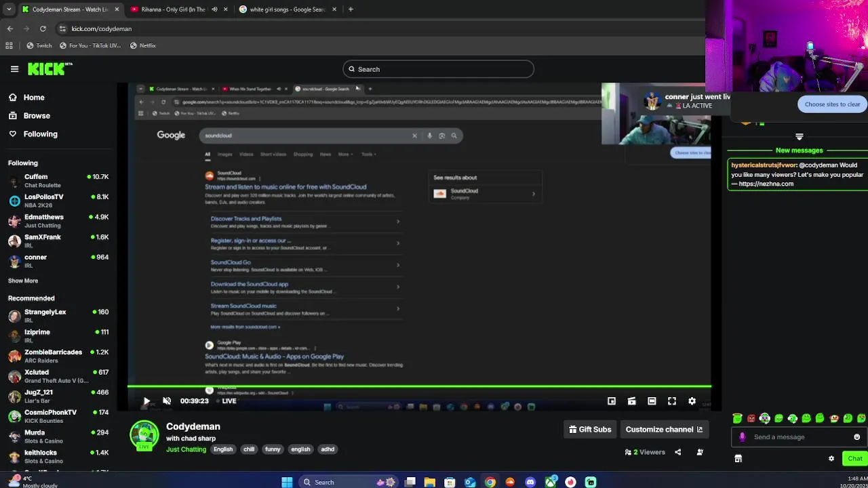Viewport: 868px width, 488px height.
Task: Reload the page
Action: click(43, 28)
